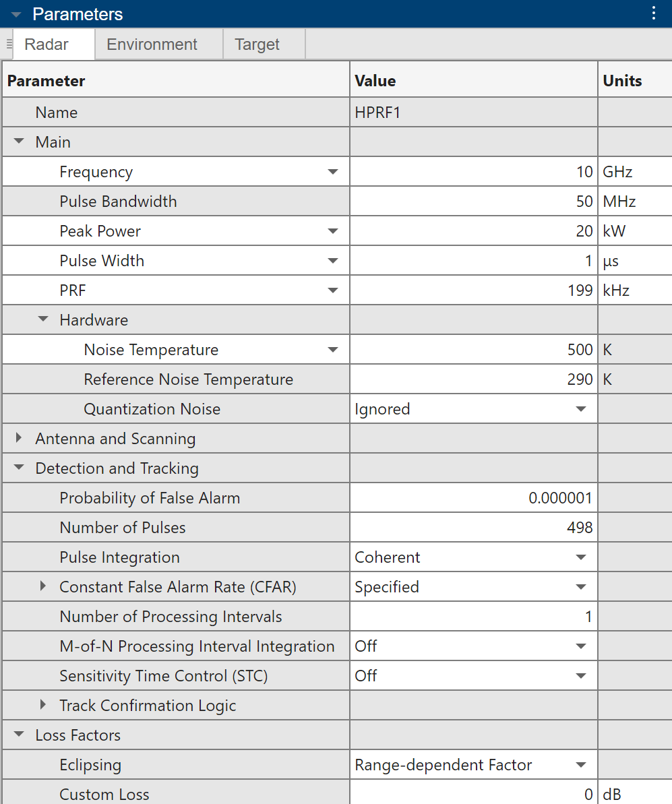The width and height of the screenshot is (672, 804).
Task: Open the Pulse Integration Coherent dropdown
Action: 580,557
